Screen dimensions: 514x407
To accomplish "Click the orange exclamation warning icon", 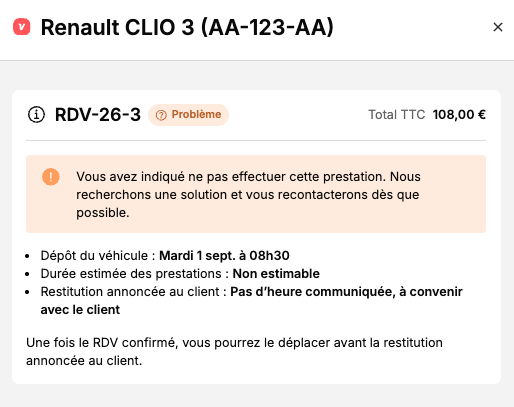I will coord(51,176).
